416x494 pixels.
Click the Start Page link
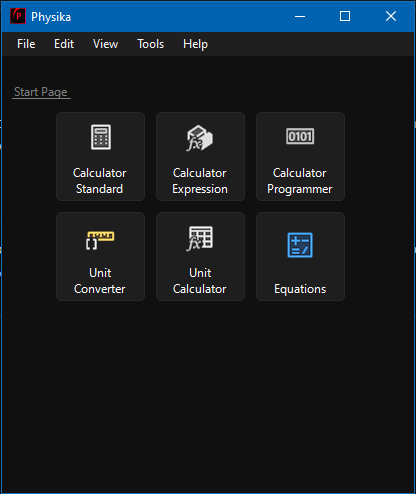[x=41, y=92]
